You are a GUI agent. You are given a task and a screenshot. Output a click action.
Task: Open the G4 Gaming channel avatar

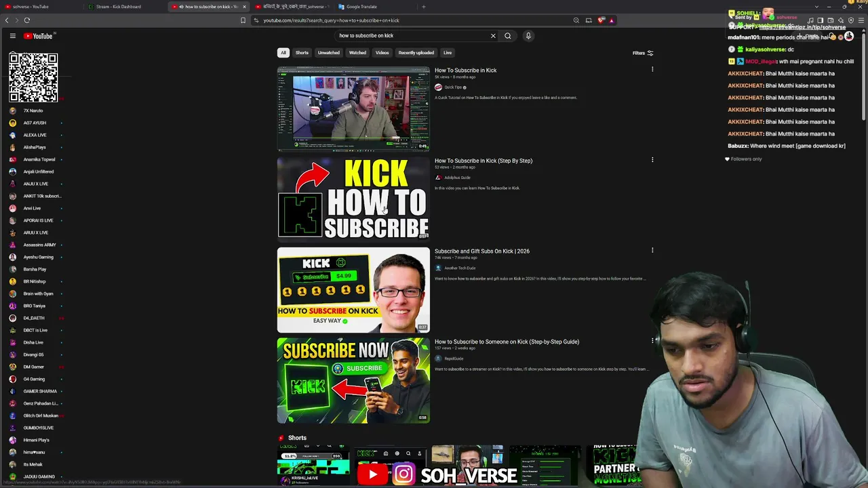(x=12, y=379)
